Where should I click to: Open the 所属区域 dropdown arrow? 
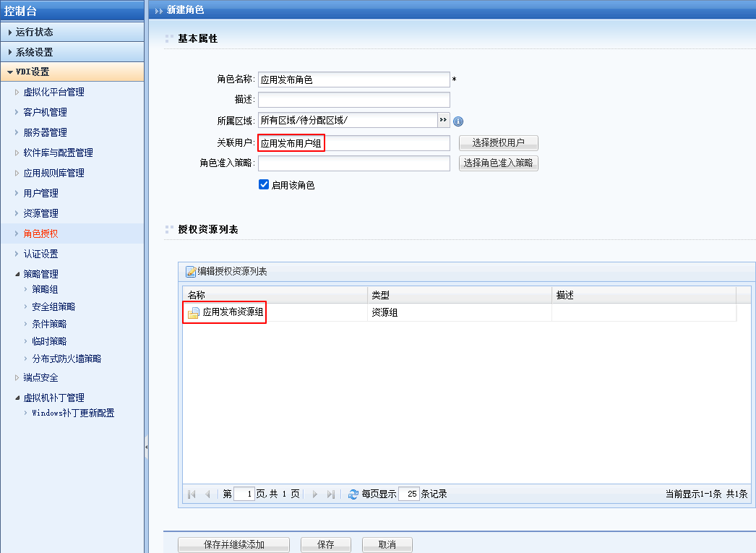tap(443, 120)
